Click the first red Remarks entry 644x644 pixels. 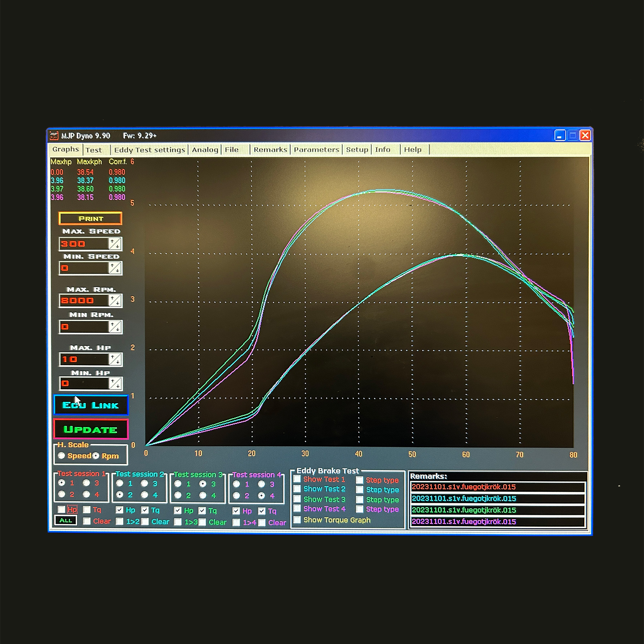498,487
